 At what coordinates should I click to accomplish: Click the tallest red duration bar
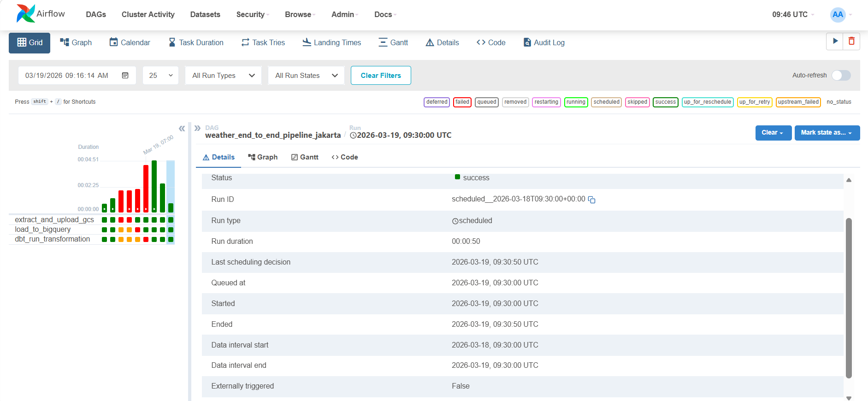point(146,189)
